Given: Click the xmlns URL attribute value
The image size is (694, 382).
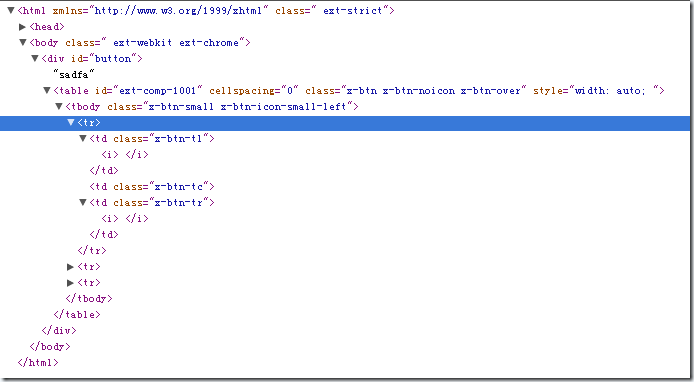Looking at the screenshot, I should click(x=178, y=11).
